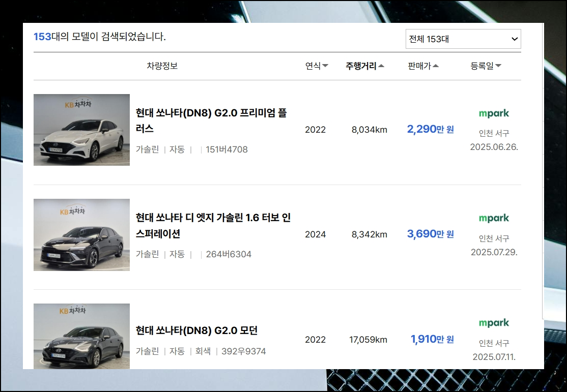Click mpark logo in the 1,910만 원 row
The image size is (567, 392).
click(494, 323)
